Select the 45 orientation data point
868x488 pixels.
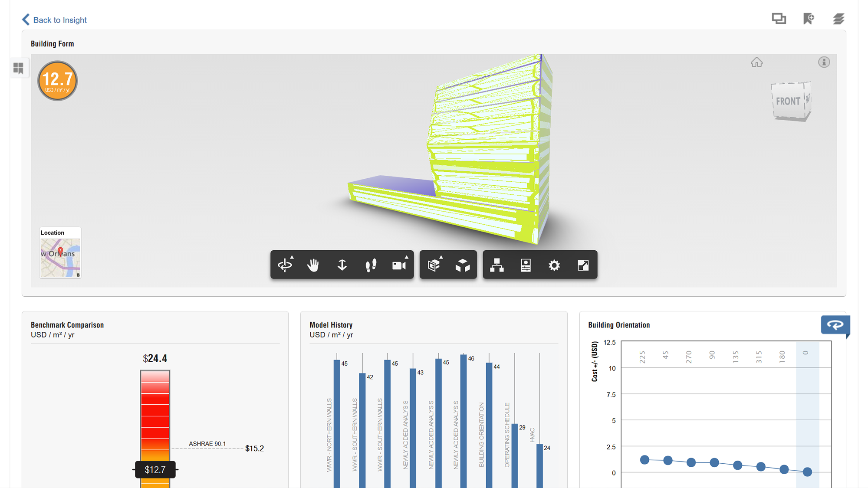[x=668, y=460]
